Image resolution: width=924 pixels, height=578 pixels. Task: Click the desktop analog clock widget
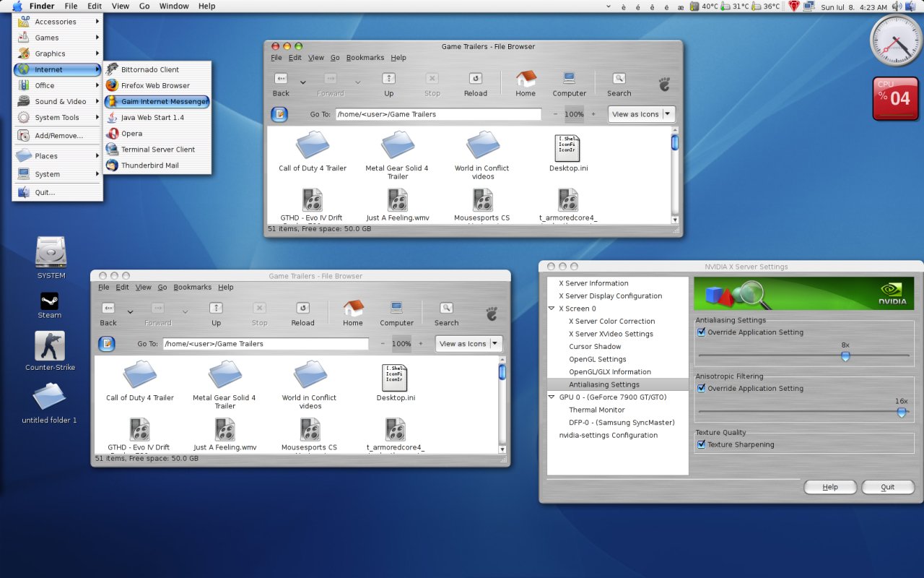(896, 40)
